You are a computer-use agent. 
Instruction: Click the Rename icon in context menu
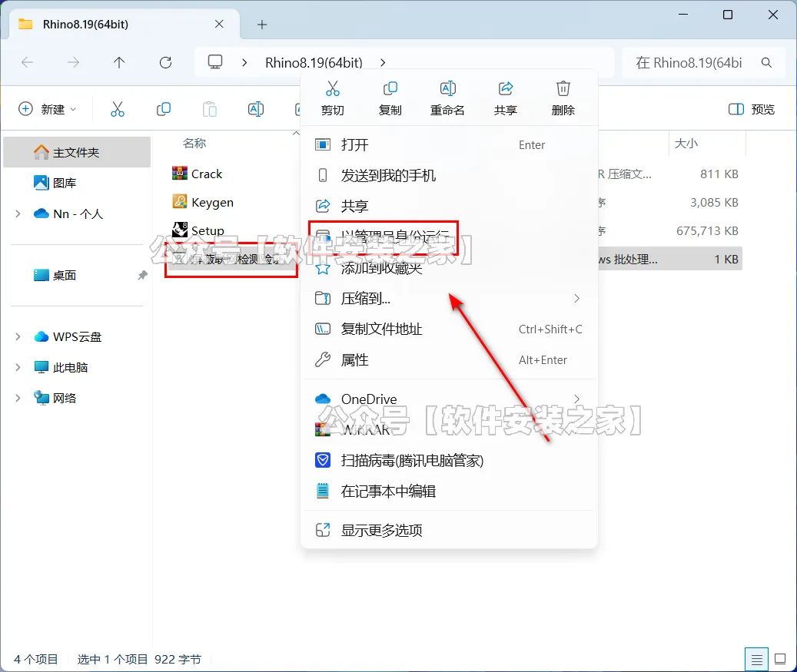447,89
